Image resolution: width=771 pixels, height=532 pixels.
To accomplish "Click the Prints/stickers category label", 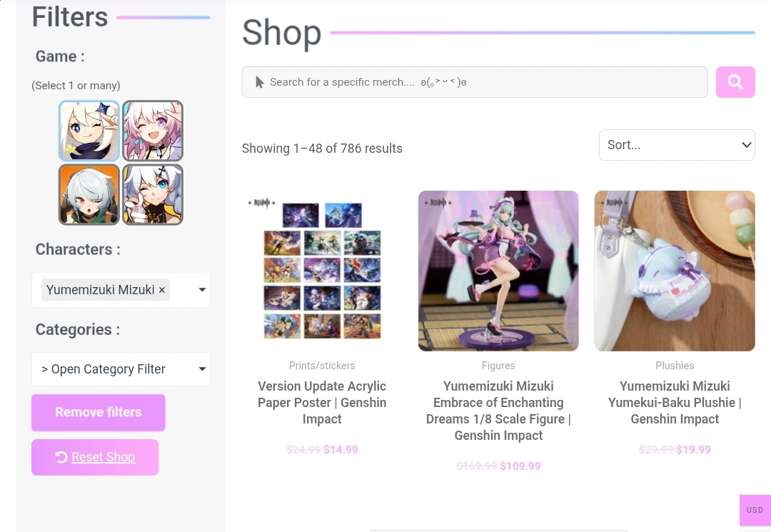I will [x=322, y=366].
